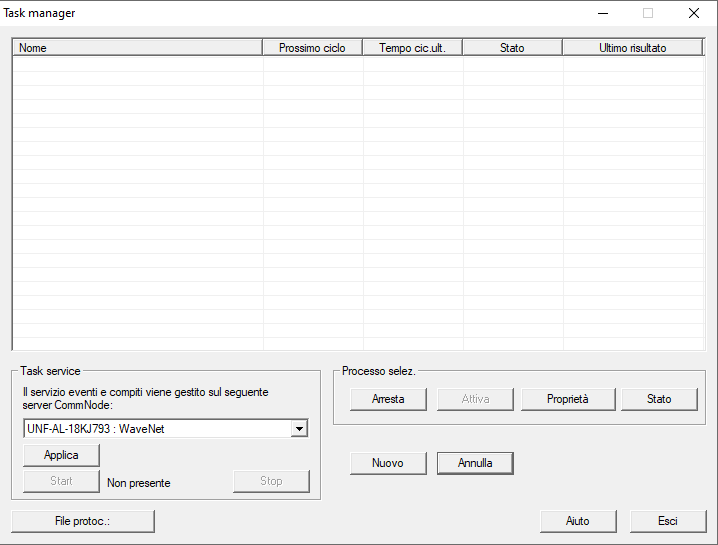This screenshot has height=545, width=718.
Task: Create a new task with Nuovo
Action: click(x=388, y=463)
